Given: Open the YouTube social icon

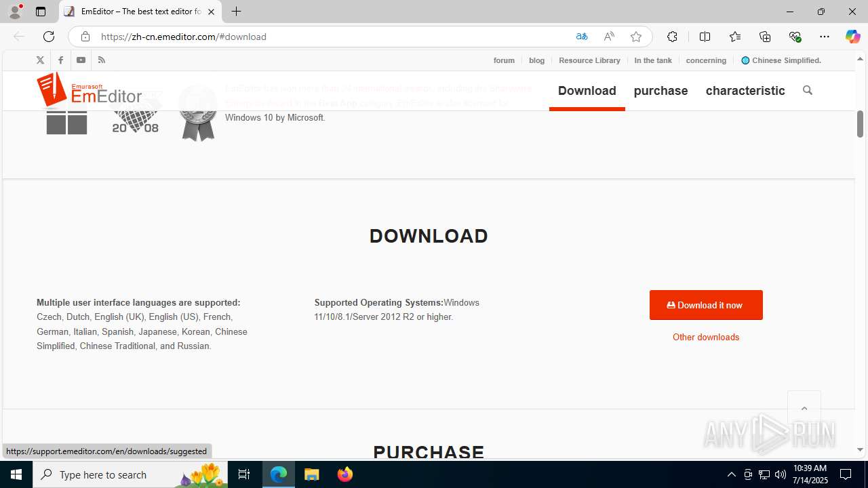Looking at the screenshot, I should (81, 60).
